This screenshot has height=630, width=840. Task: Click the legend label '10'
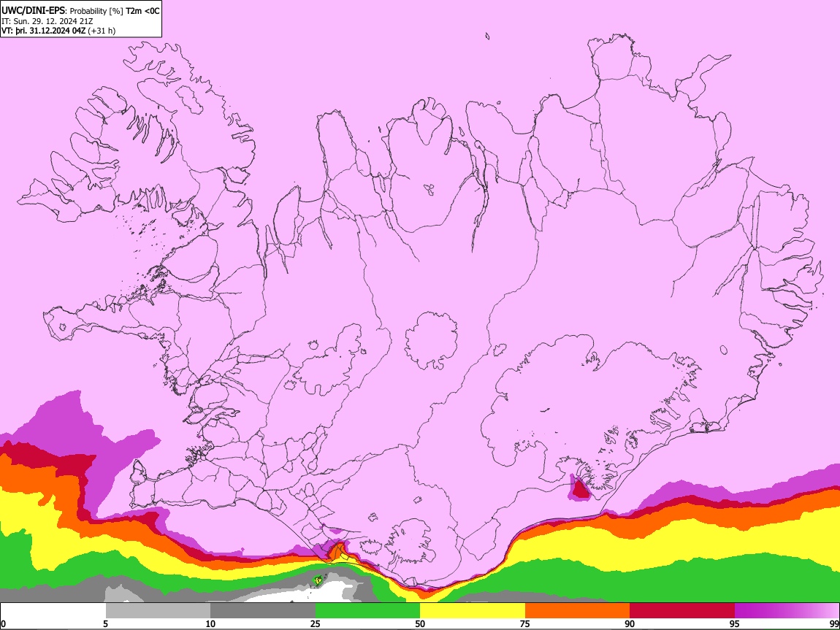(210, 623)
